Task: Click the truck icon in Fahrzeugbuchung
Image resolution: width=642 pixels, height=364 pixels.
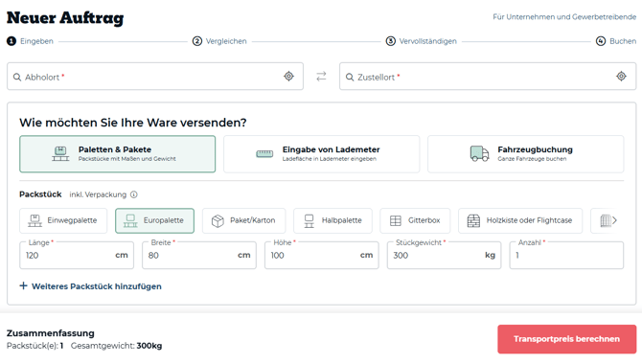Action: [479, 153]
